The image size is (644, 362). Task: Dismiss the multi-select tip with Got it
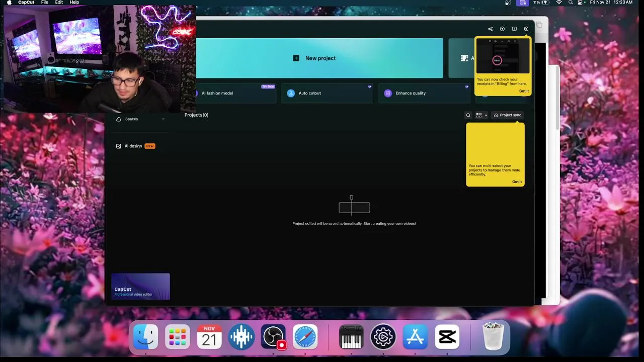click(x=517, y=182)
